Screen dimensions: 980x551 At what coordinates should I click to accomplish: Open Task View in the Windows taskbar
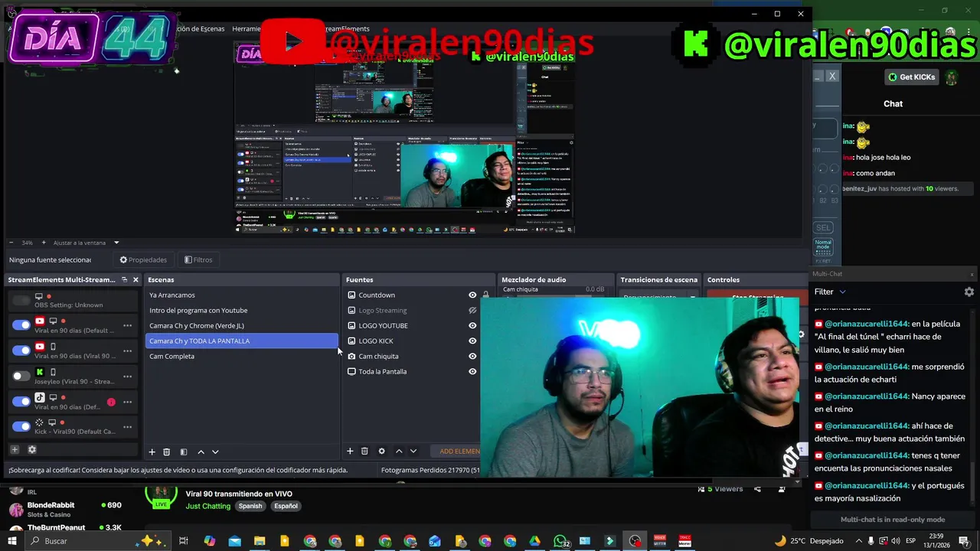[184, 541]
